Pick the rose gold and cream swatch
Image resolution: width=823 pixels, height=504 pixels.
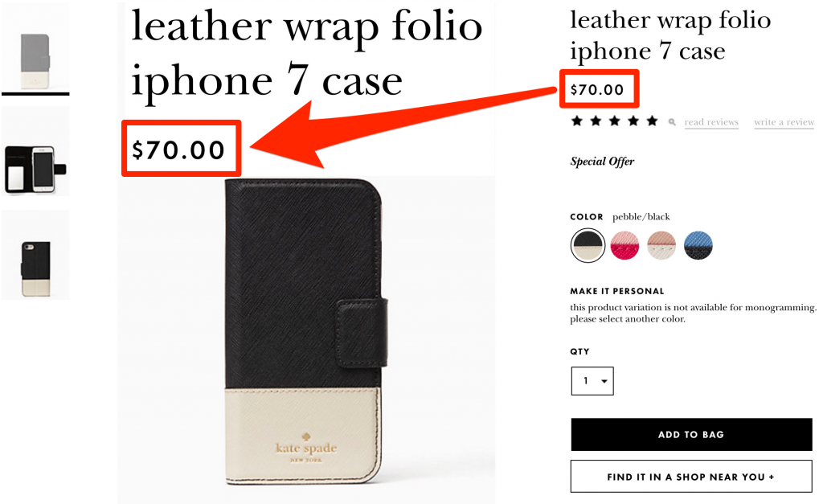point(661,245)
